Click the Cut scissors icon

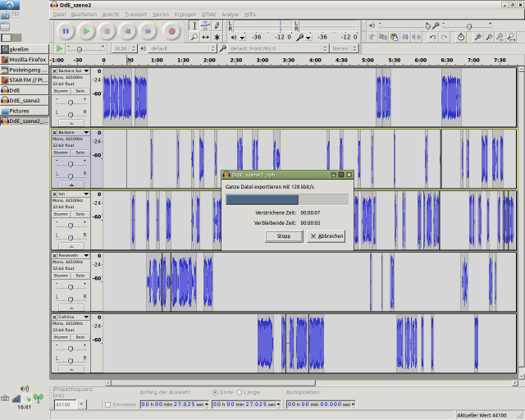(372, 37)
